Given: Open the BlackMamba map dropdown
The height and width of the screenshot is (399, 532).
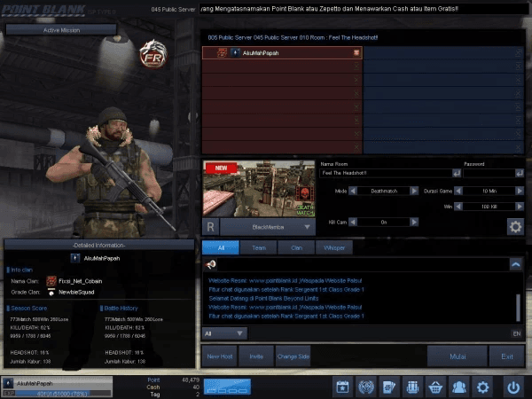Looking at the screenshot, I should click(268, 227).
